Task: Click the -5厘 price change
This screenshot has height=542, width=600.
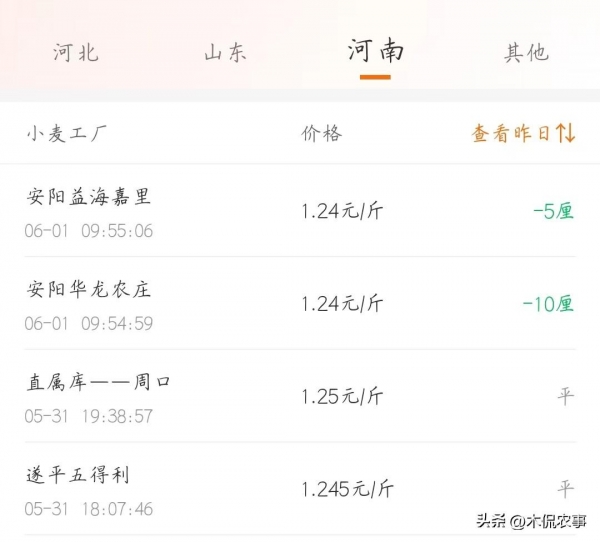Action: (554, 211)
